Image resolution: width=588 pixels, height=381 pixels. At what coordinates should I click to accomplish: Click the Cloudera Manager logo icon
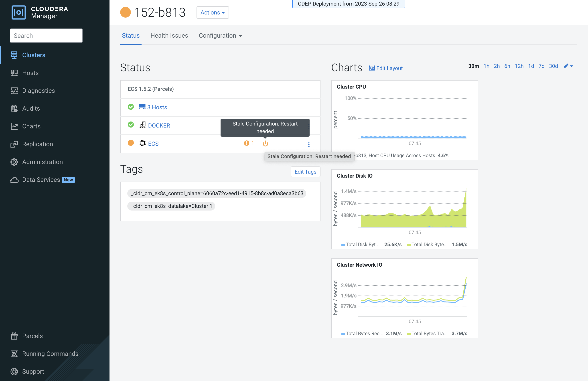pyautogui.click(x=18, y=12)
